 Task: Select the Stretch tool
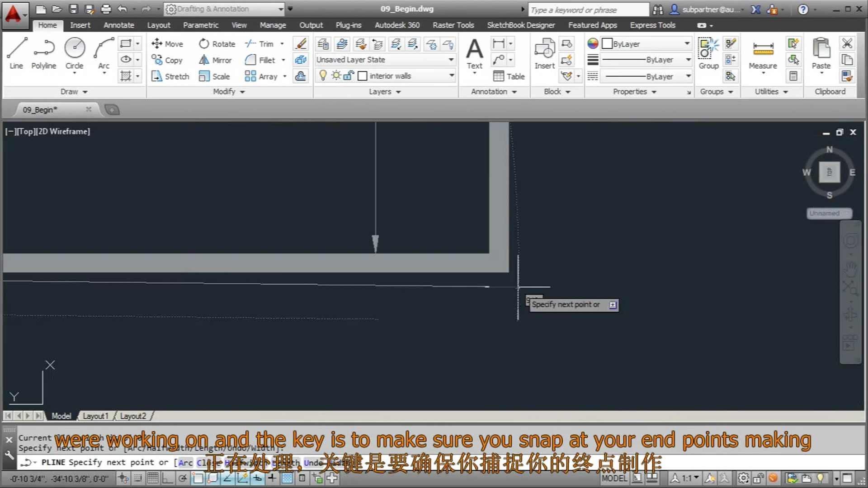pos(170,76)
